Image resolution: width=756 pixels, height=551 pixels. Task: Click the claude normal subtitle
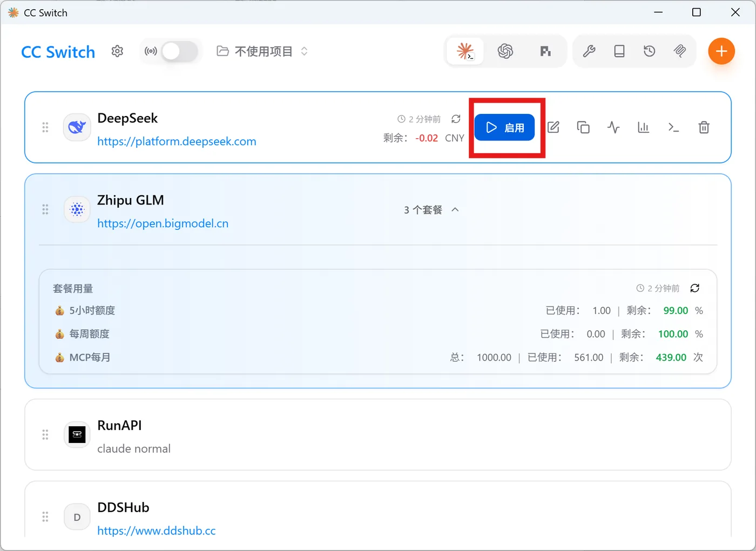(134, 449)
